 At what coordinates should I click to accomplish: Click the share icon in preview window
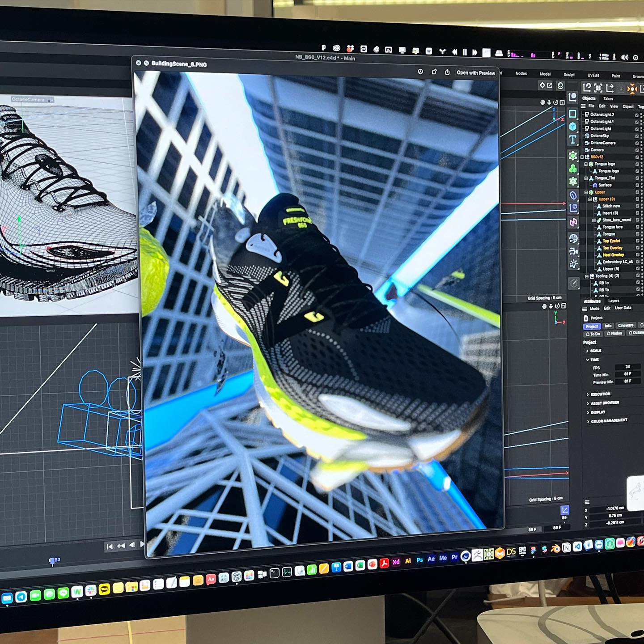click(447, 72)
